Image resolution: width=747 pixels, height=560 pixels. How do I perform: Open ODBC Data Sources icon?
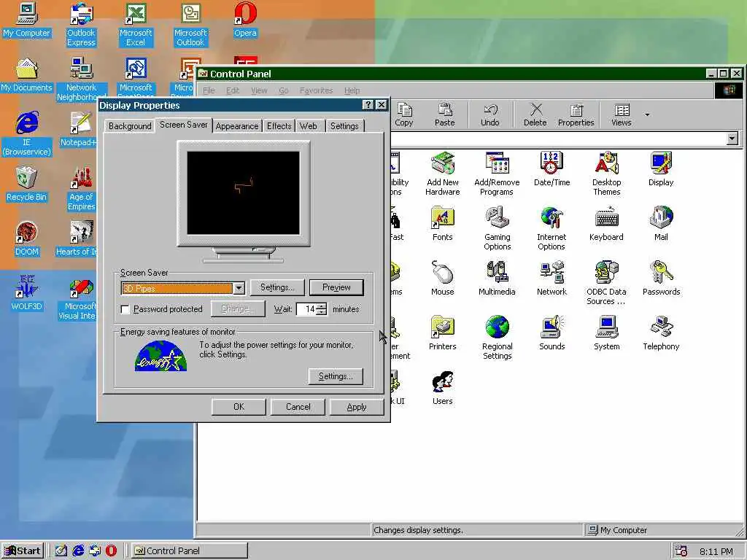coord(606,283)
